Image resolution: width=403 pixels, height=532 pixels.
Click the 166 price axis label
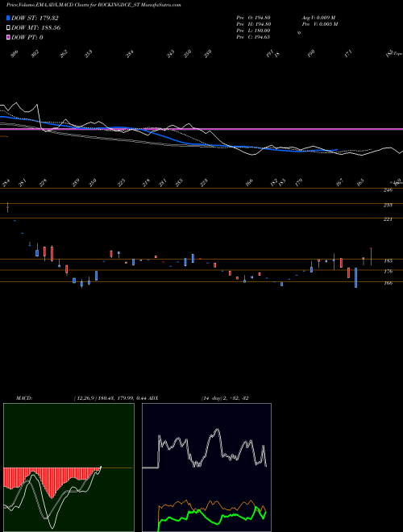pyautogui.click(x=388, y=283)
